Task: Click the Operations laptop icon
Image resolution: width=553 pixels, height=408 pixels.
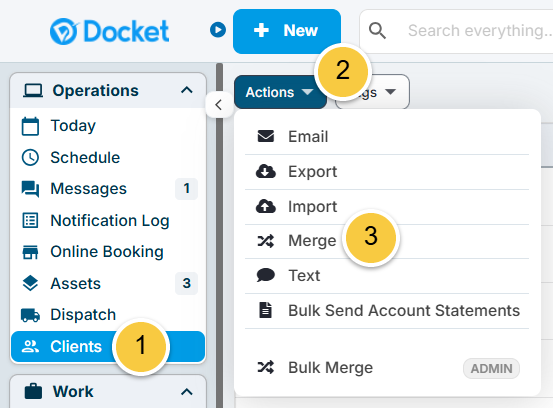Action: tap(33, 91)
